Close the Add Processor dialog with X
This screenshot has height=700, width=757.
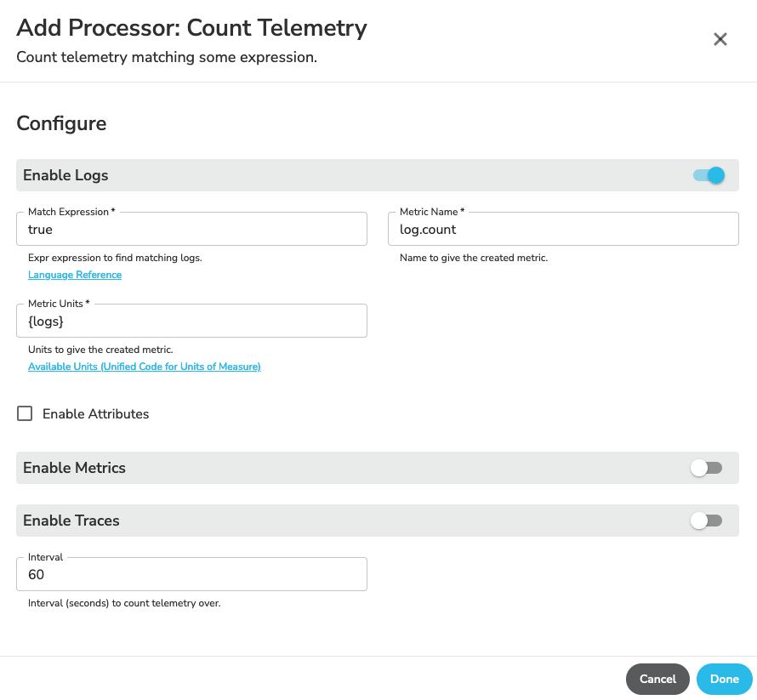(720, 39)
